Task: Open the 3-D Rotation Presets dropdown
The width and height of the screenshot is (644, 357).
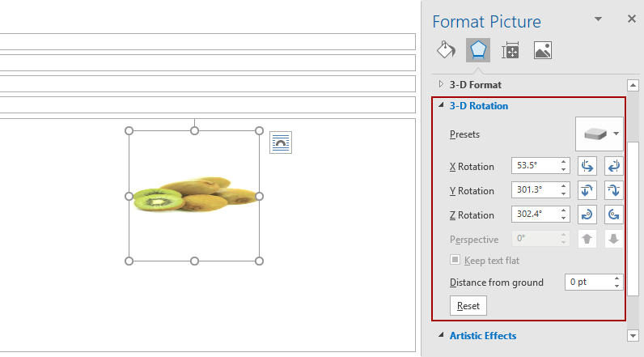Action: 600,134
